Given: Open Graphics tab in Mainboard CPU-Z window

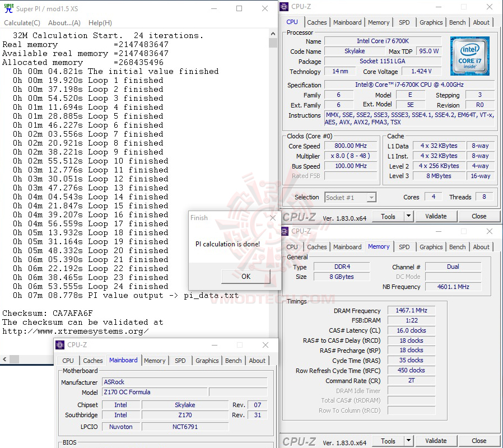Looking at the screenshot, I should click(x=207, y=361).
